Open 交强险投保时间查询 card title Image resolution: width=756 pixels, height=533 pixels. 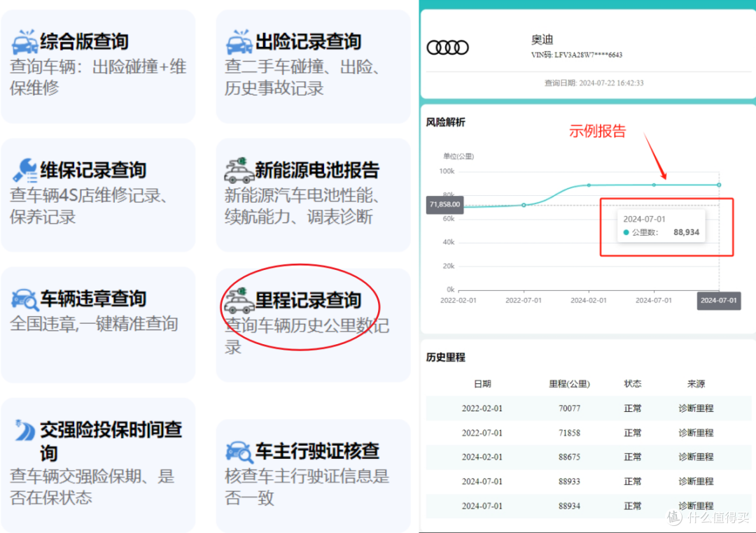pyautogui.click(x=111, y=441)
